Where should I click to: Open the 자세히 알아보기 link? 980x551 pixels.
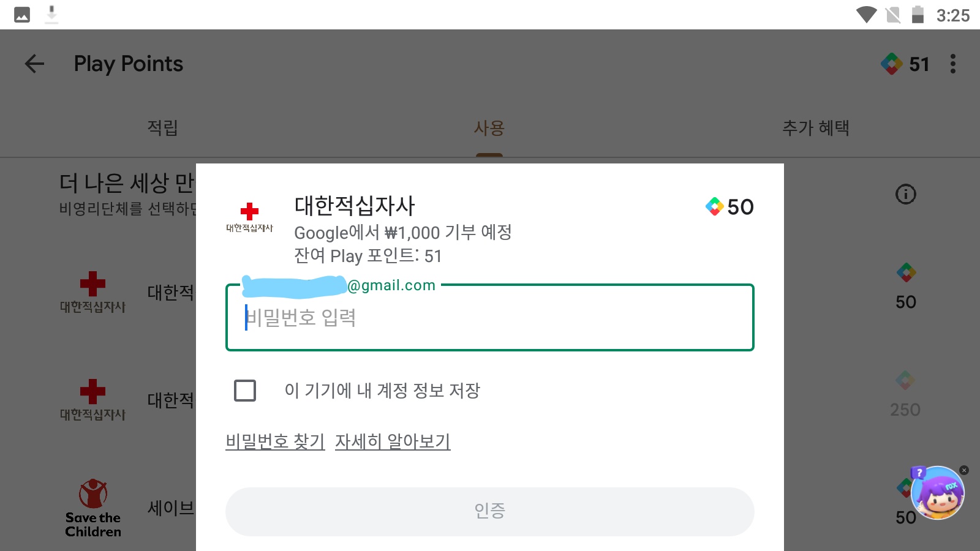point(393,441)
